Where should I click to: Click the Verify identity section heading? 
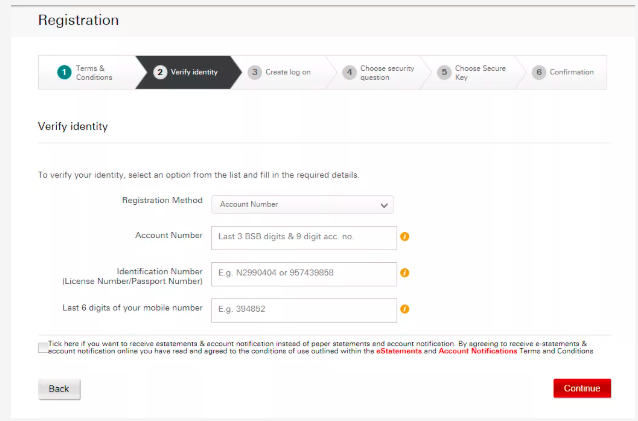click(73, 127)
